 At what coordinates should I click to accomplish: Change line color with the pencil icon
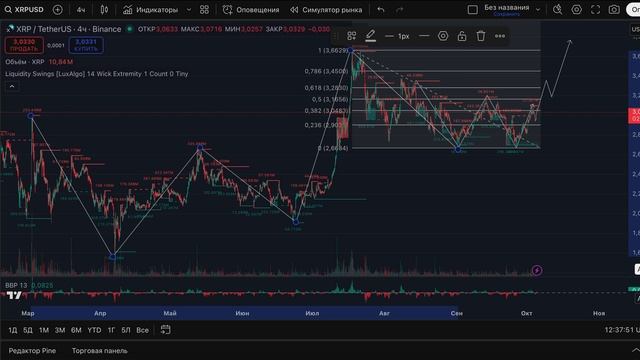tap(370, 36)
